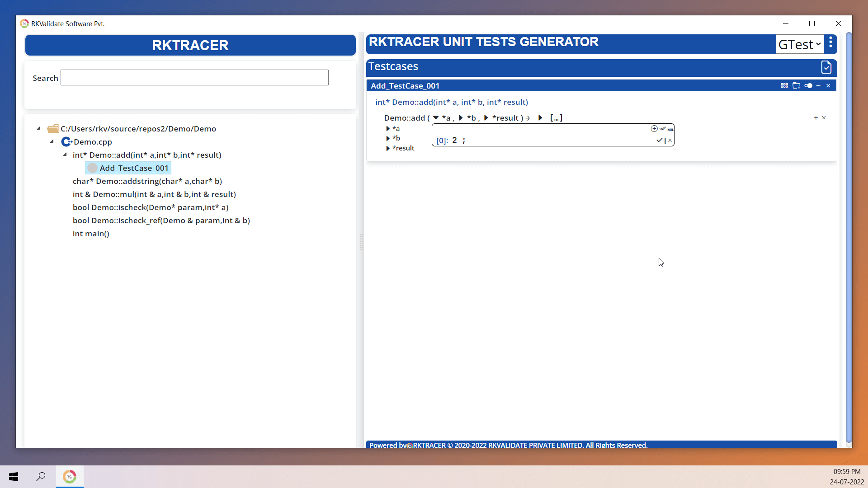Click the right panel vertical scrollbar

click(849, 237)
